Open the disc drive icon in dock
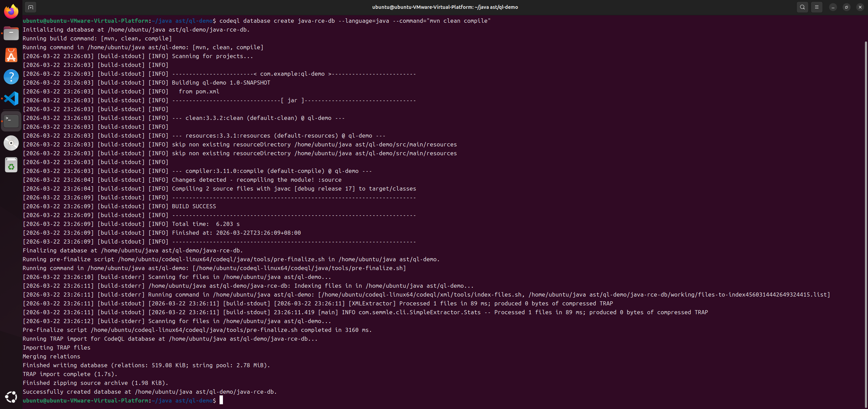This screenshot has height=409, width=868. point(11,143)
